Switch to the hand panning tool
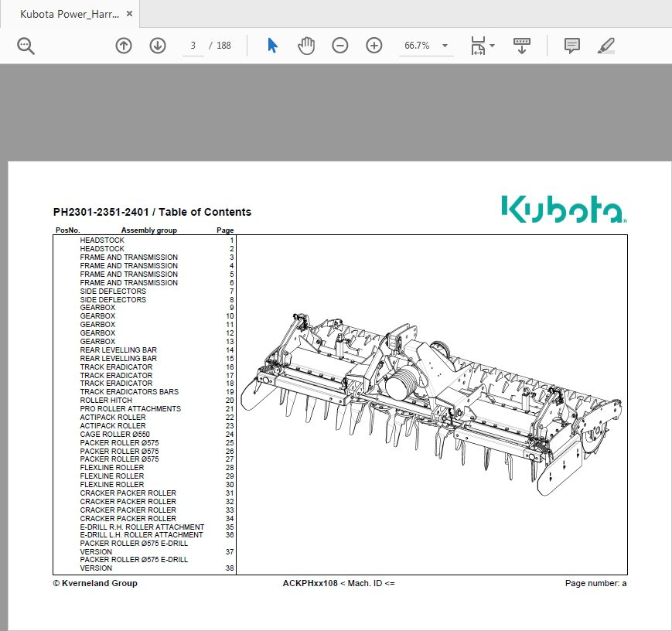Viewport: 672px width, 631px height. tap(306, 46)
